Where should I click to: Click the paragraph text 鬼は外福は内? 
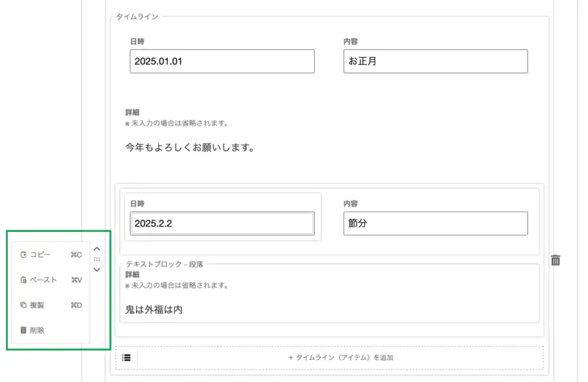pyautogui.click(x=154, y=310)
